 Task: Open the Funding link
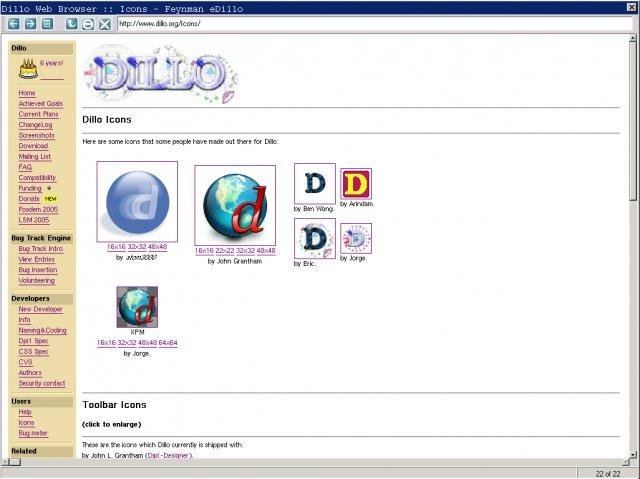tap(30, 188)
